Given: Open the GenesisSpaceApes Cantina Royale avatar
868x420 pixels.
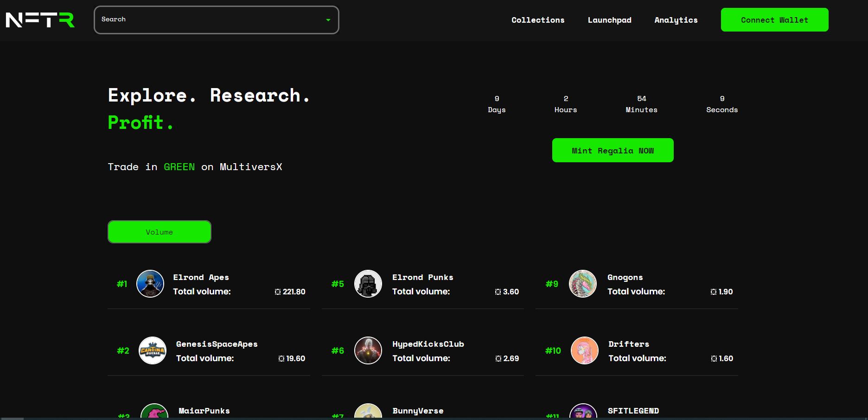Looking at the screenshot, I should [153, 350].
